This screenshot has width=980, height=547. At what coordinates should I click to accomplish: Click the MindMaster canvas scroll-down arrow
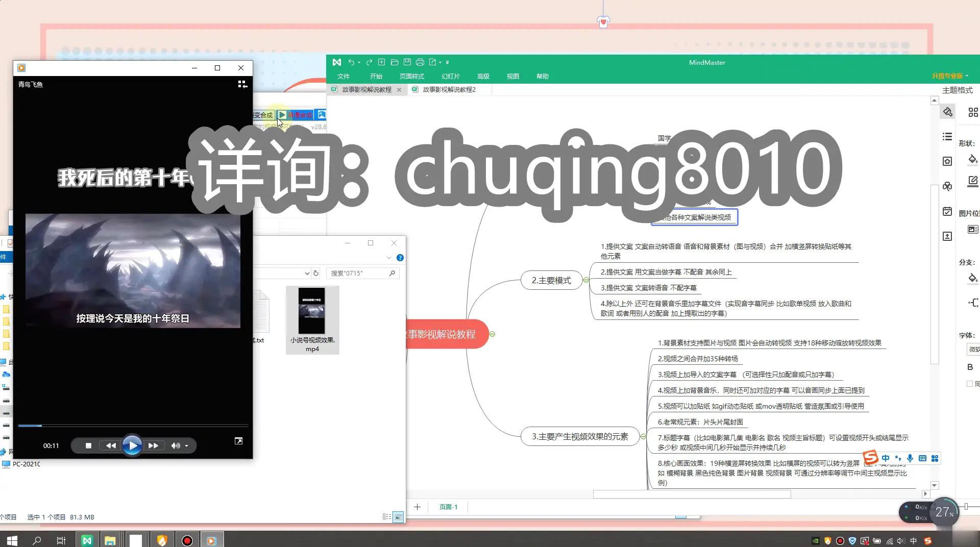tap(935, 485)
